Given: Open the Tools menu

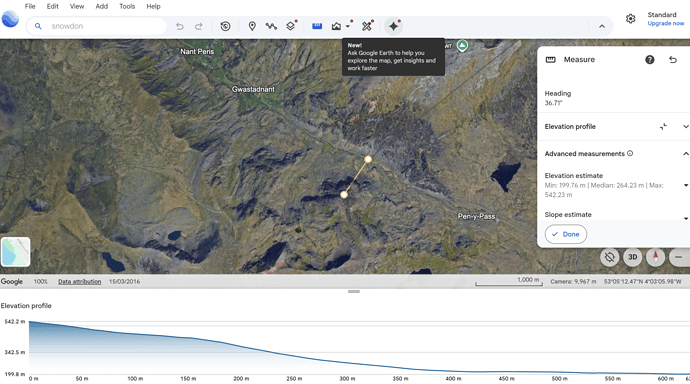Looking at the screenshot, I should coord(127,6).
